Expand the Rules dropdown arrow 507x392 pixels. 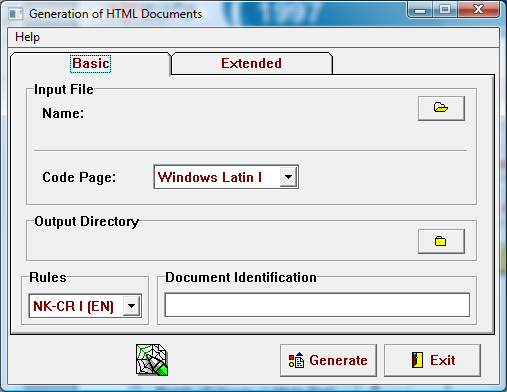[131, 305]
